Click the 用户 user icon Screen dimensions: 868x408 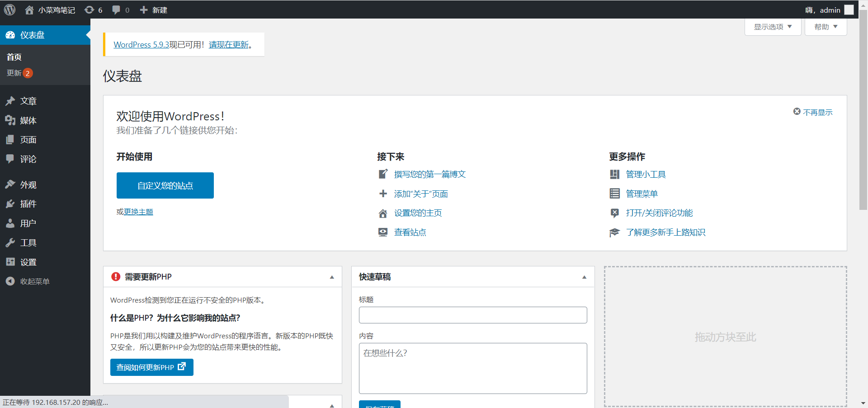[x=10, y=223]
